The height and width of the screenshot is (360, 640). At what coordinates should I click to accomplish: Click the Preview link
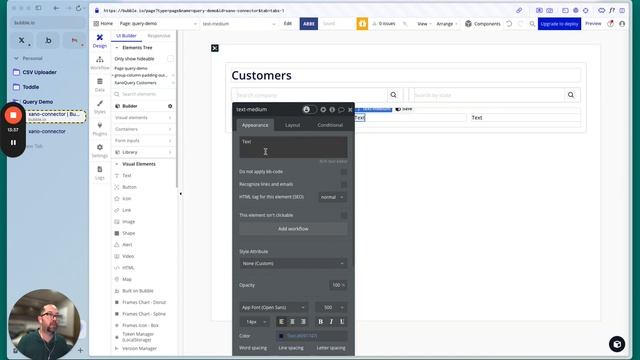coord(593,24)
